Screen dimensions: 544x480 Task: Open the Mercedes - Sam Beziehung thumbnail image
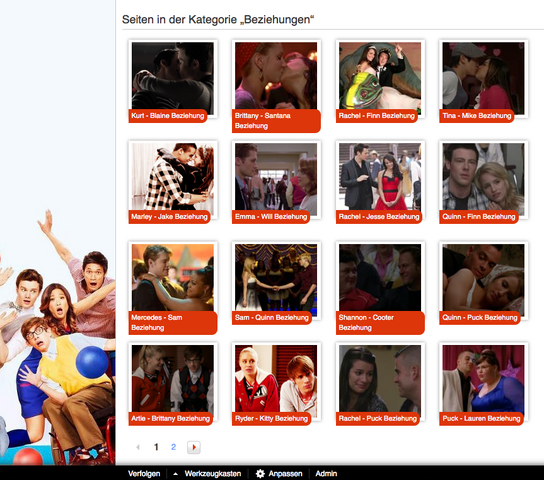click(x=173, y=277)
